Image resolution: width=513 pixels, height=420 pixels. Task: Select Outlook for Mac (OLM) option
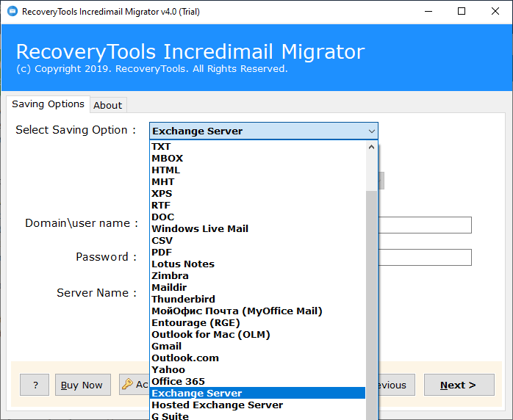257,335
